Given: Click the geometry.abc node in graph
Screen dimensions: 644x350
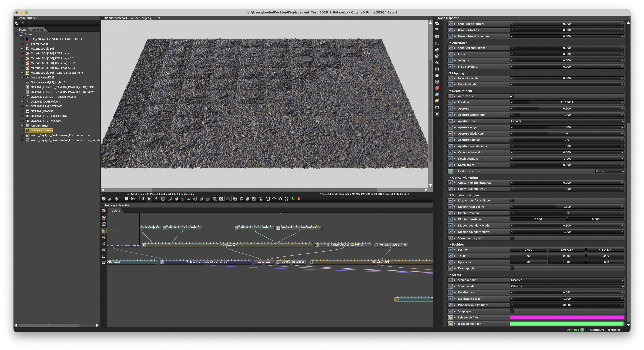Looking at the screenshot, I should tap(264, 262).
